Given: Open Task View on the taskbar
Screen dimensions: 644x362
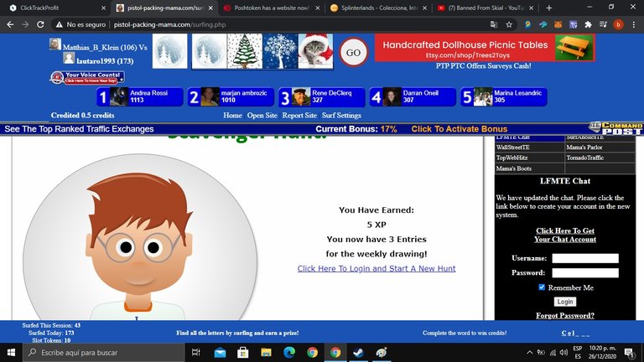Looking at the screenshot, I should point(196,353).
